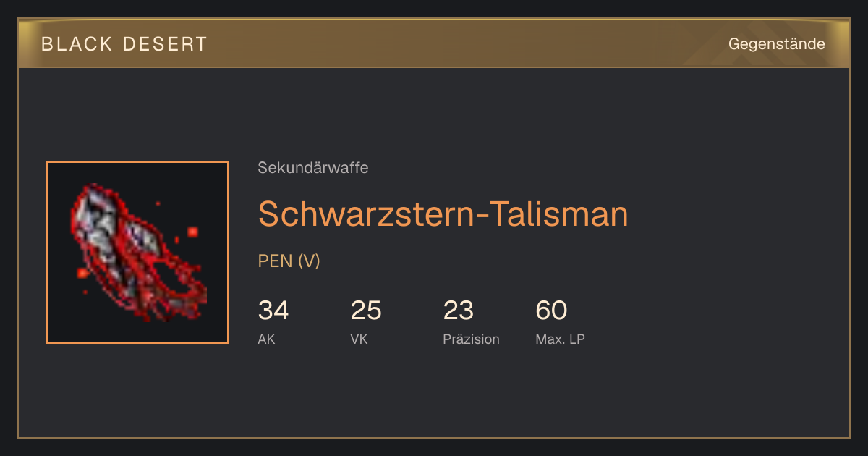
Task: Open the Gegenstände category link
Action: (x=776, y=44)
